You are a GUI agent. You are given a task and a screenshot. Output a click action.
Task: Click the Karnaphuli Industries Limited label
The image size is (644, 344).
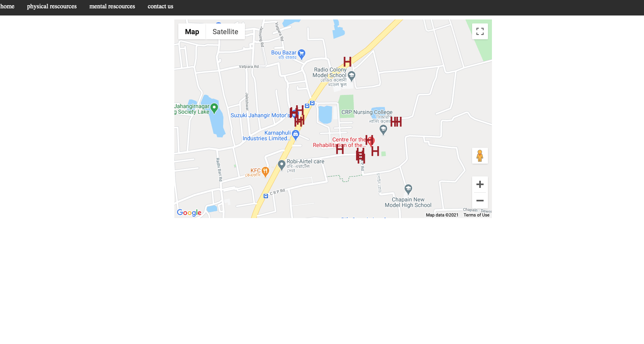coord(266,135)
